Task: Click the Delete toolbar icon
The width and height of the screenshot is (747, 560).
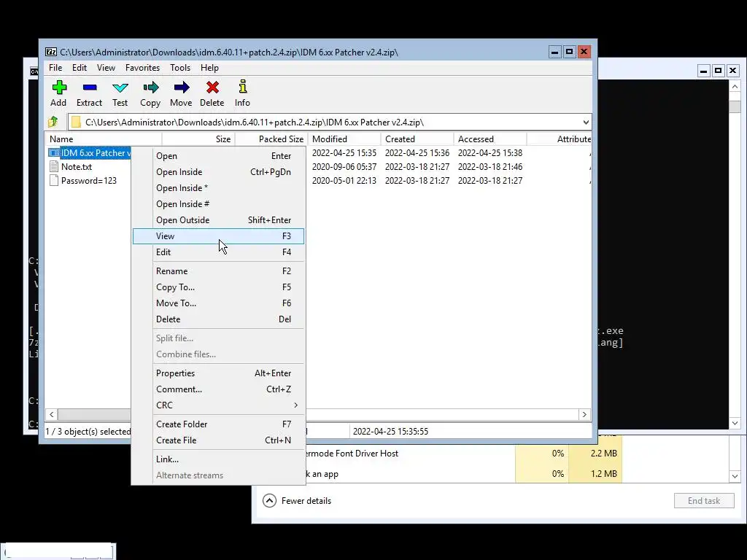Action: (212, 87)
